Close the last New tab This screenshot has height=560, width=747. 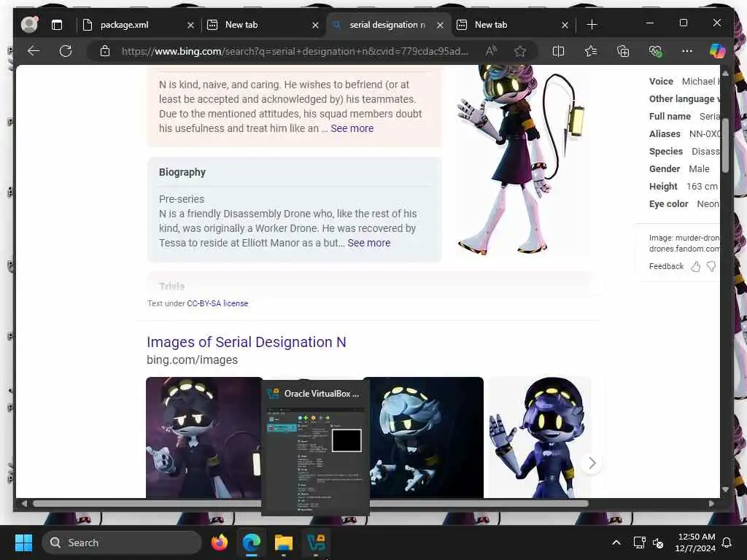click(x=565, y=25)
